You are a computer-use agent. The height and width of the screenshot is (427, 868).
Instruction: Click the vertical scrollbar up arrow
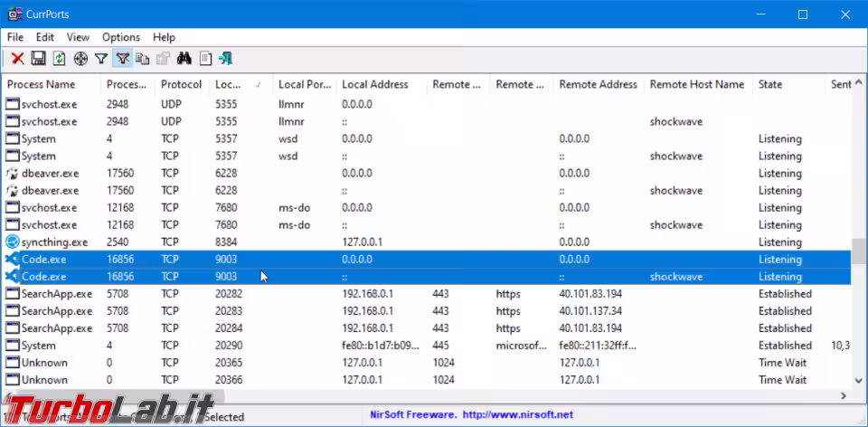[x=859, y=83]
